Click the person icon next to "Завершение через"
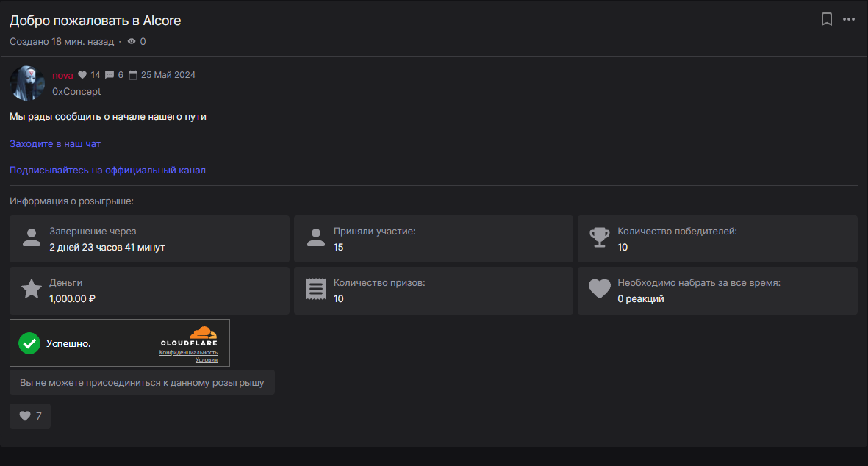 pos(31,238)
